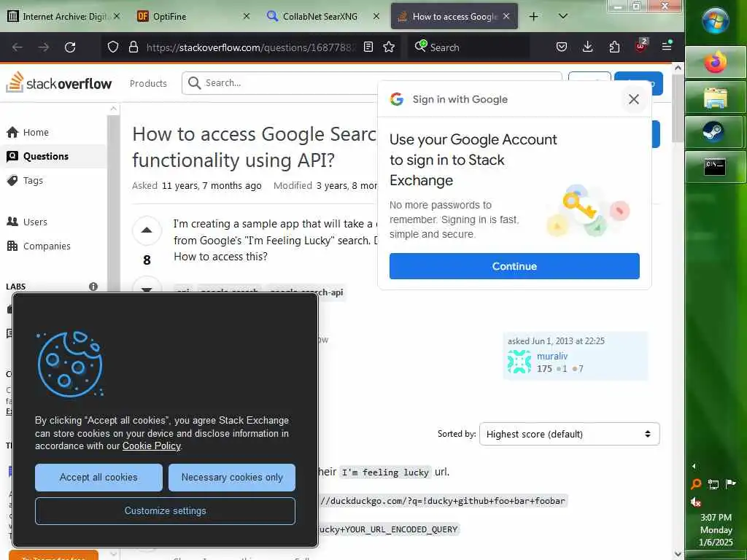747x560 pixels.
Task: Click the muted volume tray icon
Action: click(x=695, y=502)
